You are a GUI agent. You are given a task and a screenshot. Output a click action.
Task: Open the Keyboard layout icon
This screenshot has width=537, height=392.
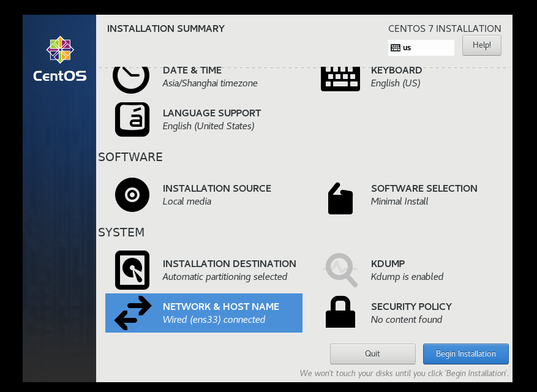tap(340, 79)
